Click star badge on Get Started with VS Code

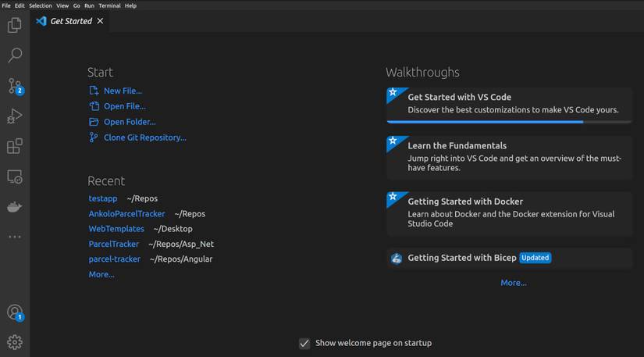[x=393, y=92]
